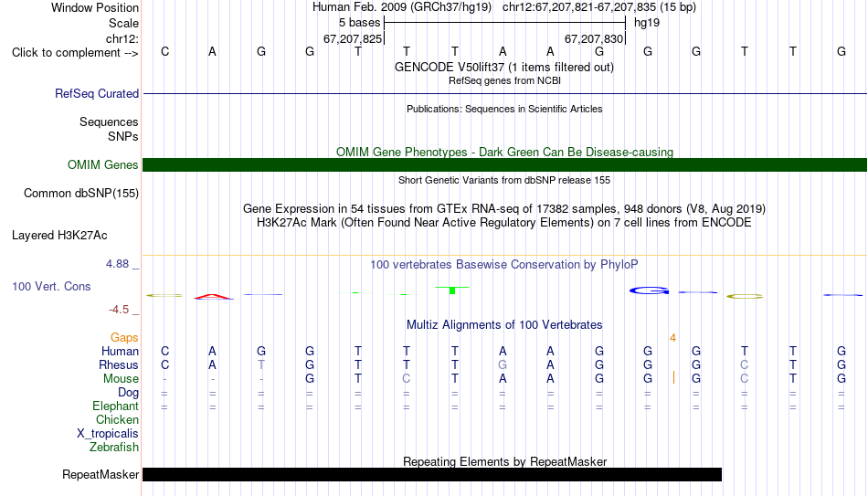Click the 67,207,825 coordinate label

(x=353, y=38)
